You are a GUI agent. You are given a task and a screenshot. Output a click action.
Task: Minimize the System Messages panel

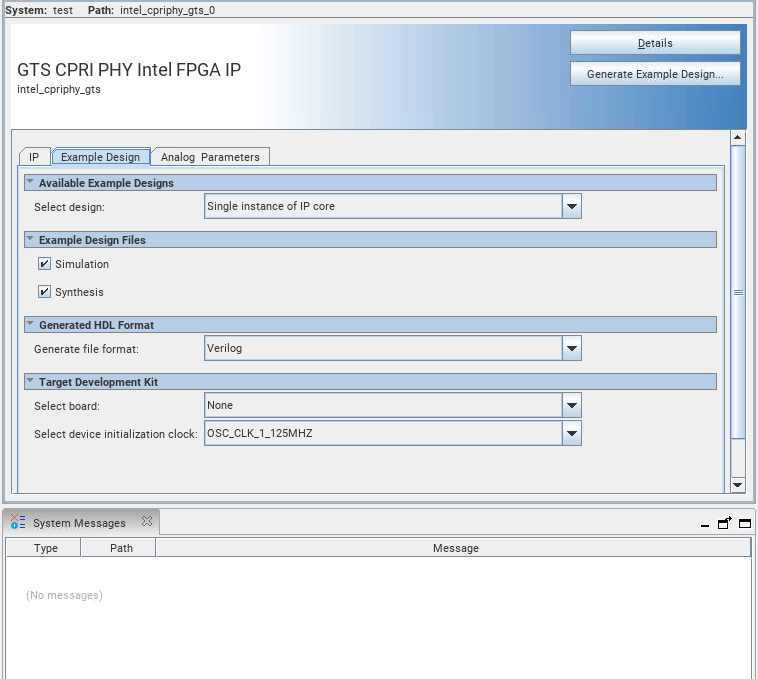point(705,524)
